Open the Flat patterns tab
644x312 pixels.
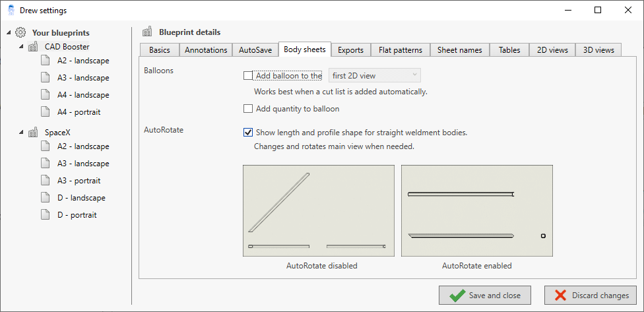click(x=400, y=50)
